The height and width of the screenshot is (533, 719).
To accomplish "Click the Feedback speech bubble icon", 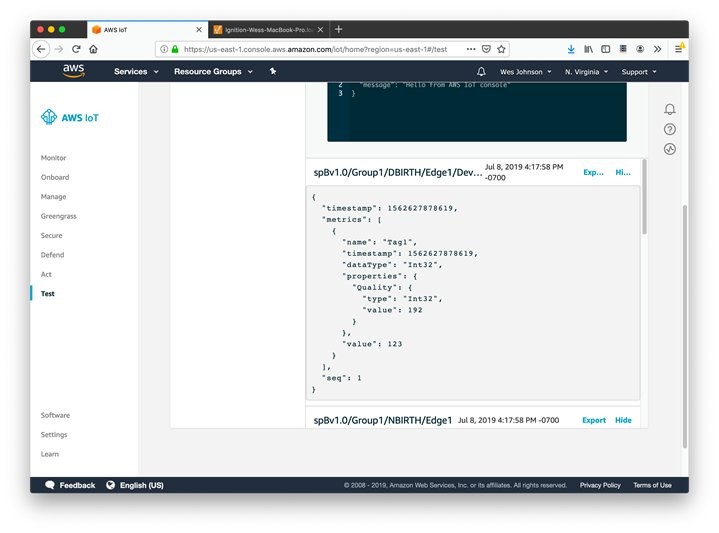I will click(50, 485).
